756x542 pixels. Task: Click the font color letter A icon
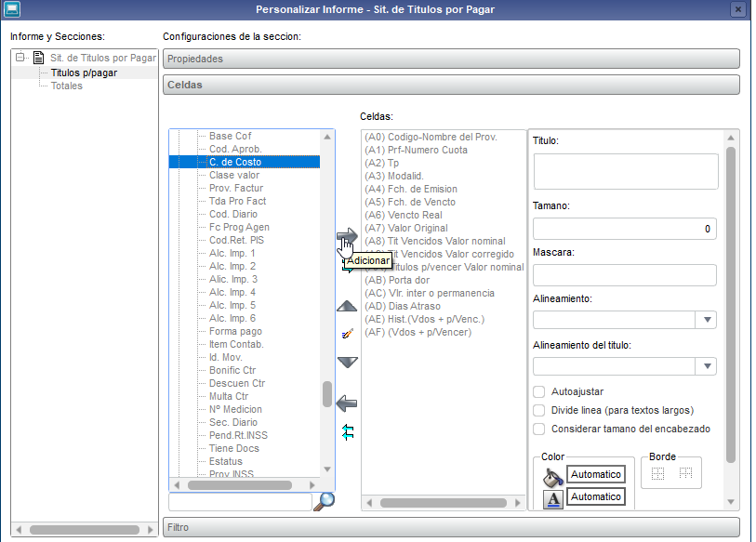pyautogui.click(x=553, y=499)
